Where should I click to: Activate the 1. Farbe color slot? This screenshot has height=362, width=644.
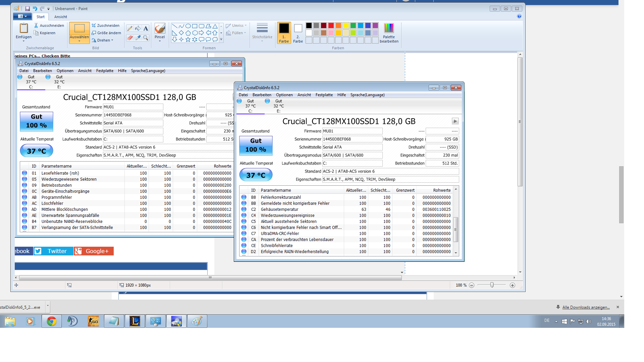[x=284, y=33]
